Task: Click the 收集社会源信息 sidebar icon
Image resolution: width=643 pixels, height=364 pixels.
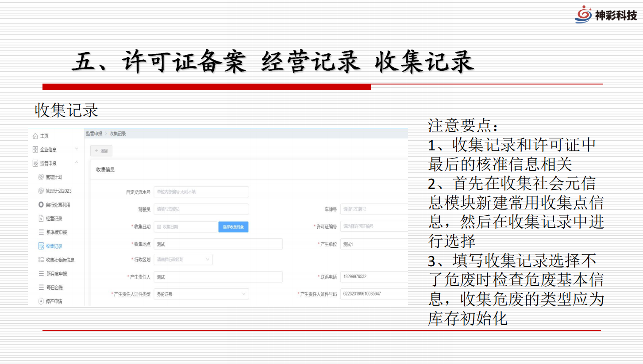Action: pyautogui.click(x=41, y=260)
